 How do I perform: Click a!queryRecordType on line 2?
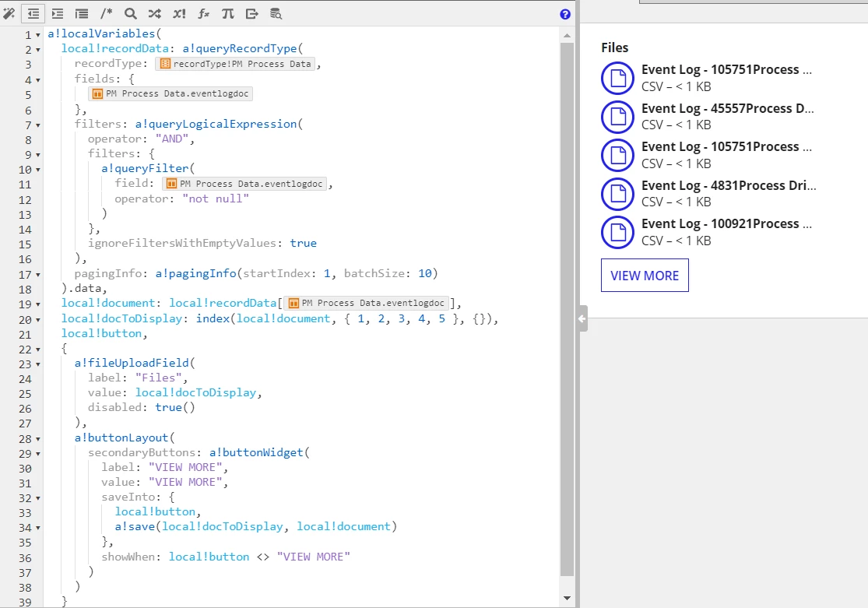pyautogui.click(x=240, y=49)
